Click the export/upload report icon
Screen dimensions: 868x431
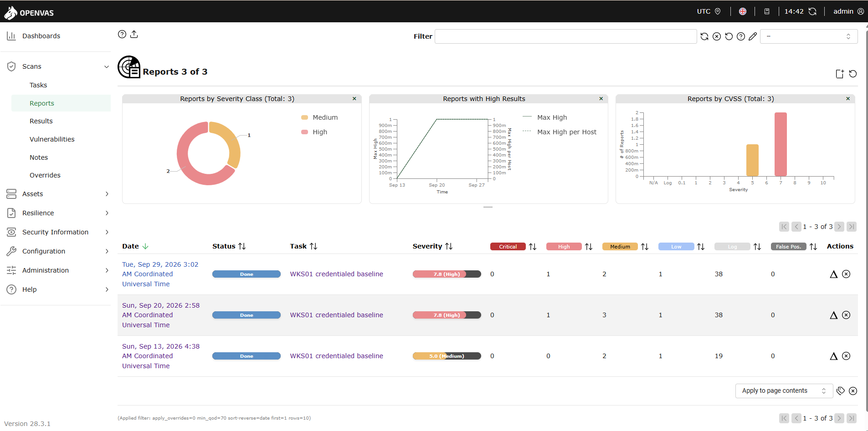pos(134,34)
